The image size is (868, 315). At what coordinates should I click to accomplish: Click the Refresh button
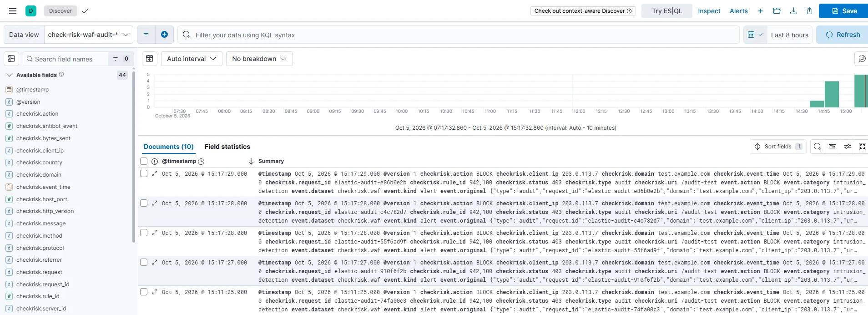[x=843, y=35]
